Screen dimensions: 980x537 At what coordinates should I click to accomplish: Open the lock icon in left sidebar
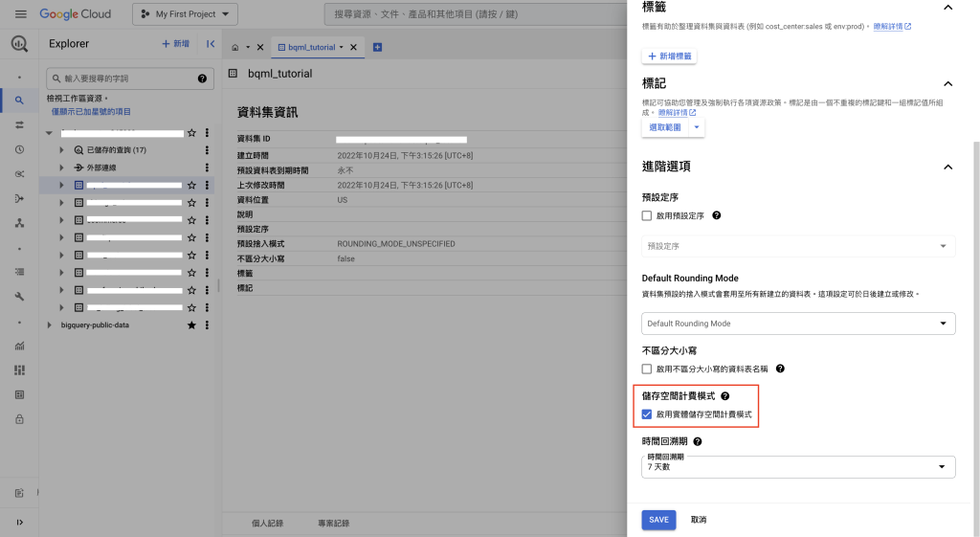coord(19,419)
